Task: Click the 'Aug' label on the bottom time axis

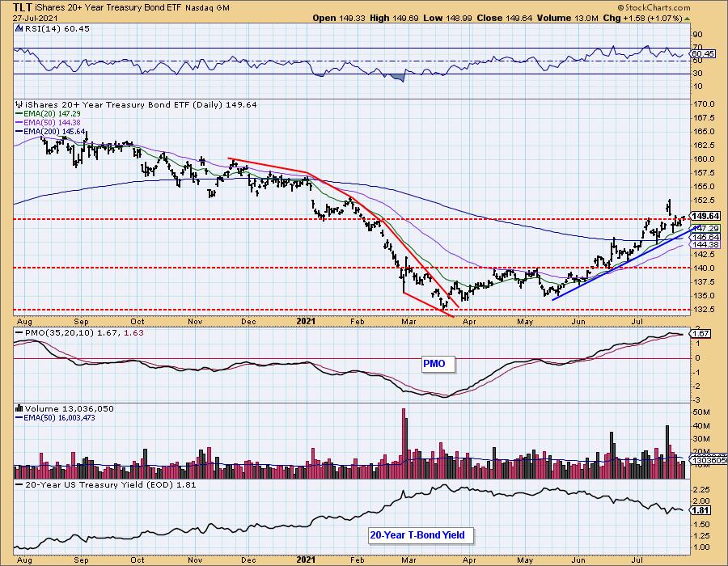Action: [24, 560]
